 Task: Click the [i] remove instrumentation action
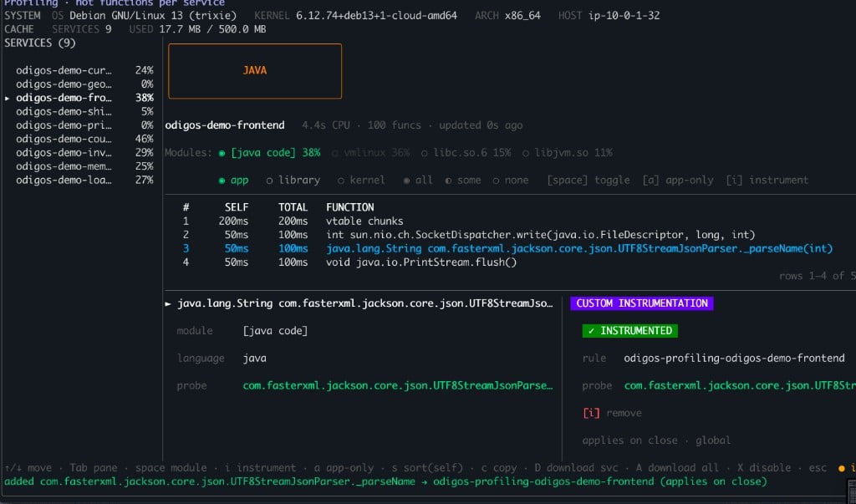612,413
